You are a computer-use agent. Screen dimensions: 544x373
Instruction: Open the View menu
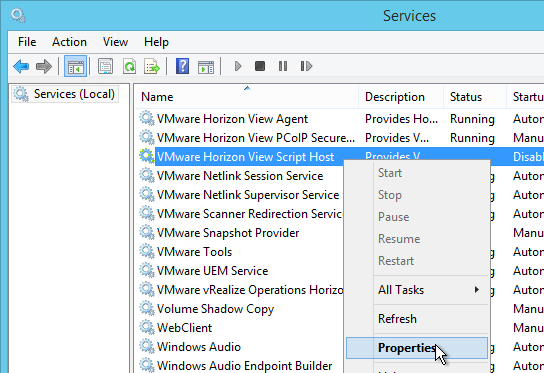(x=115, y=42)
